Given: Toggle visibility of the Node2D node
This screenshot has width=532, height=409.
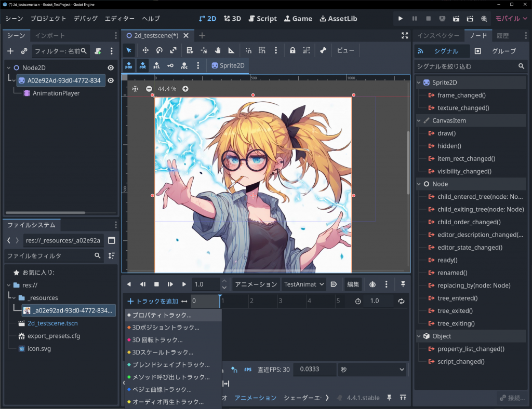Looking at the screenshot, I should click(111, 67).
